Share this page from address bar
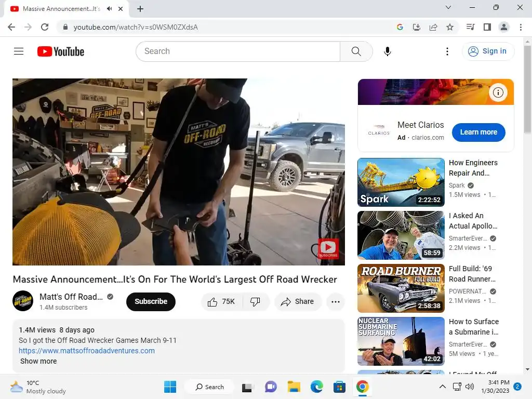The height and width of the screenshot is (399, 532). point(433,27)
